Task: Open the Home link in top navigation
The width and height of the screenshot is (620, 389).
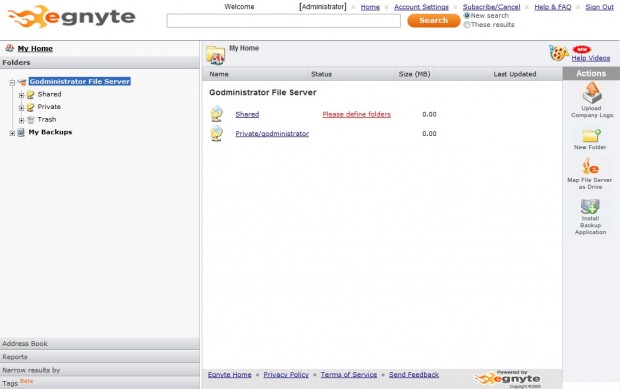Action: 370,7
